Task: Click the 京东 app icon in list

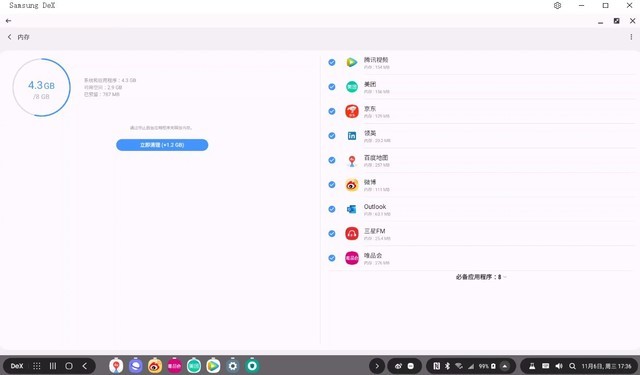Action: (351, 111)
